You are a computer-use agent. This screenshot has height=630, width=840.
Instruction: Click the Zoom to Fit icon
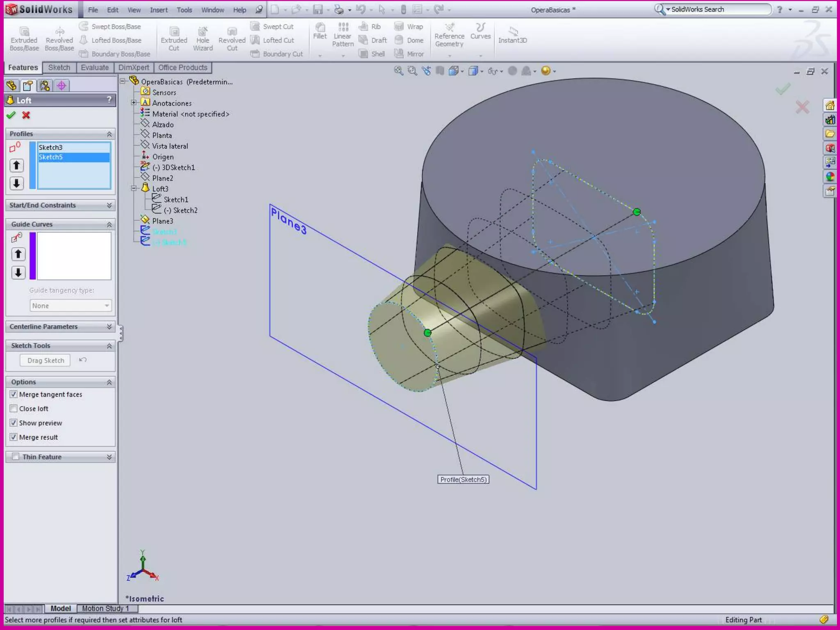click(x=398, y=71)
